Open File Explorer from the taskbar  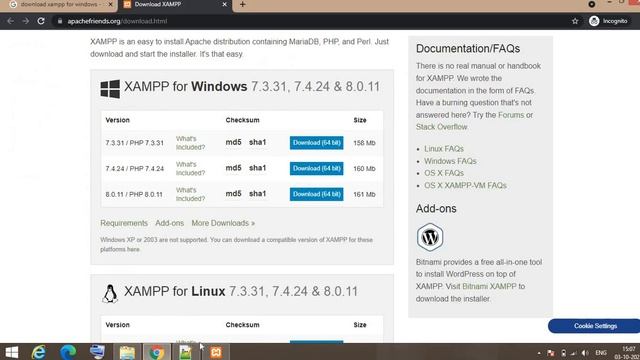coord(127,352)
